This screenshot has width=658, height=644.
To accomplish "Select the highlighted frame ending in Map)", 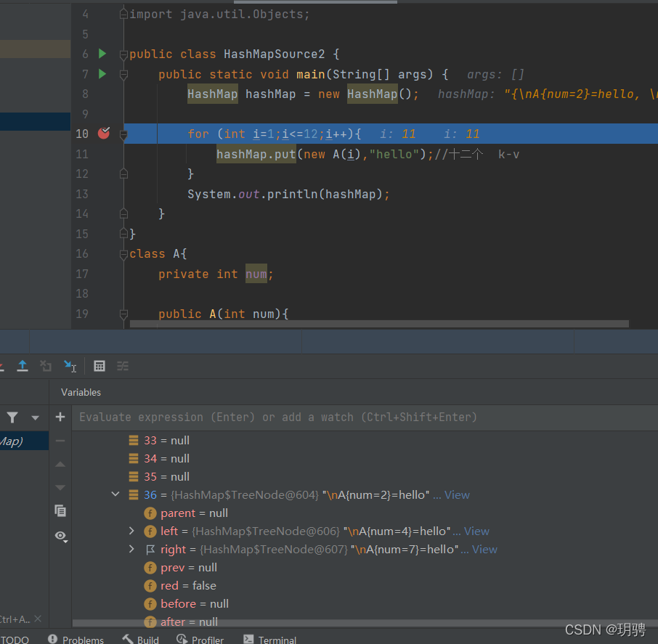I will (x=25, y=441).
